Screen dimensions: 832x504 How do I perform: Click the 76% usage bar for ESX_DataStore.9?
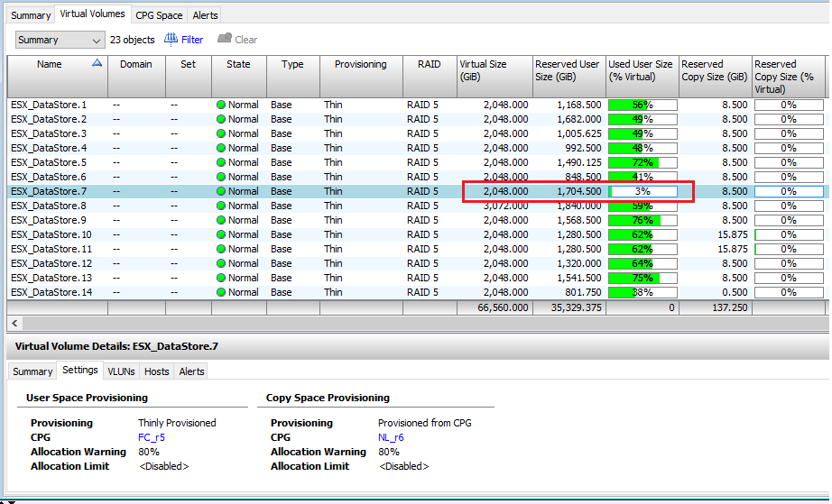642,221
